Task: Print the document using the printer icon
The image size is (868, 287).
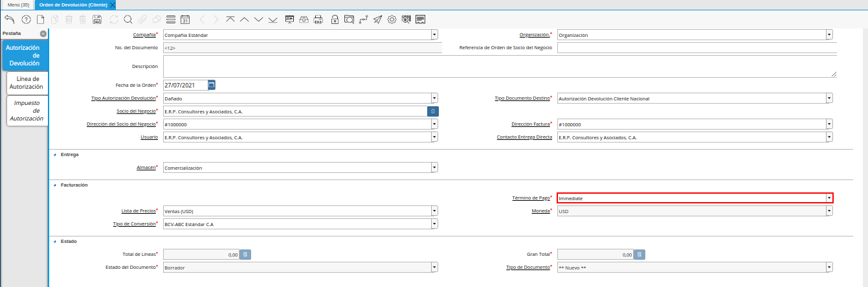Action: pyautogui.click(x=318, y=19)
